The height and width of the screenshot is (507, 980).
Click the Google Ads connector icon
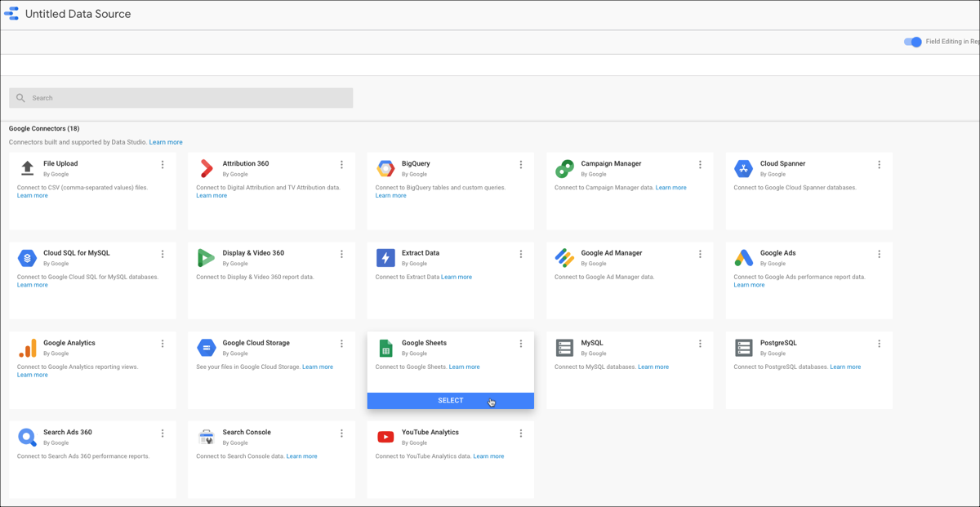pyautogui.click(x=743, y=258)
